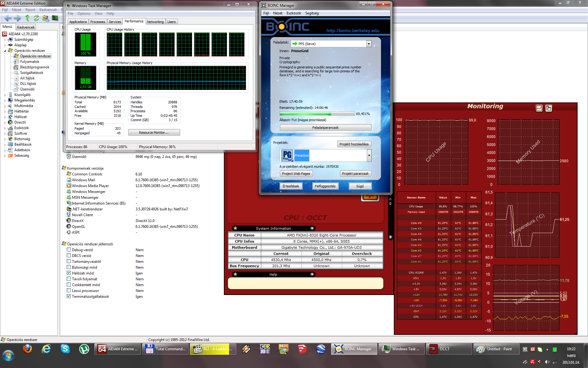Open the Options menu in Task Manager
Image resolution: width=588 pixels, height=368 pixels.
84,13
